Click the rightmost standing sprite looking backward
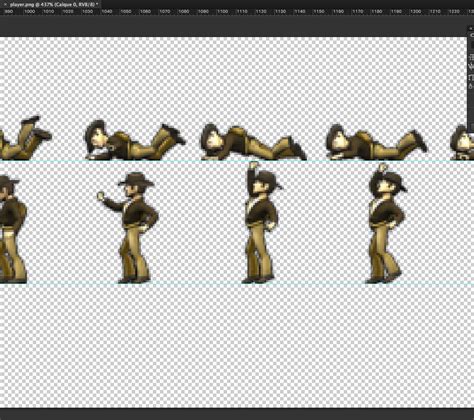 [x=387, y=223]
